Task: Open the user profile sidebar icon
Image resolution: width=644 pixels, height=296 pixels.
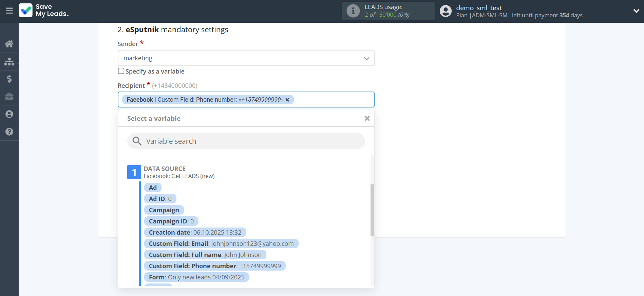Action: click(x=9, y=114)
